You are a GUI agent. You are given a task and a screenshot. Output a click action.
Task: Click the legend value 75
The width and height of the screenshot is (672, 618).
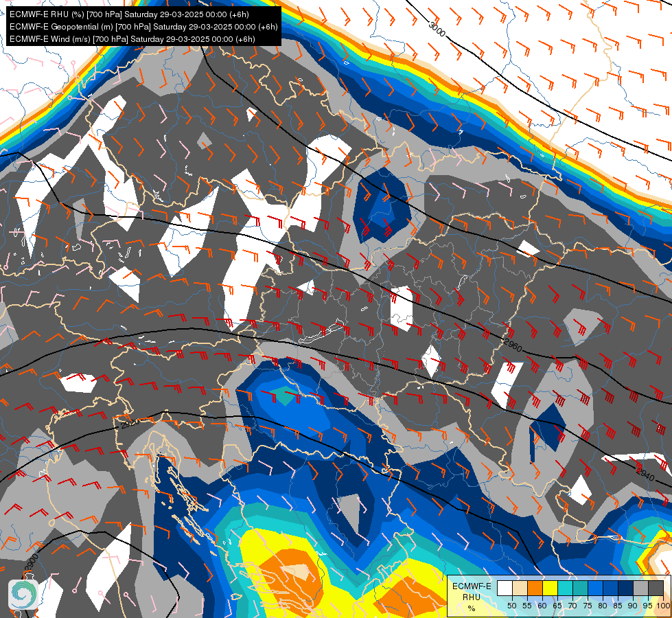tap(587, 606)
